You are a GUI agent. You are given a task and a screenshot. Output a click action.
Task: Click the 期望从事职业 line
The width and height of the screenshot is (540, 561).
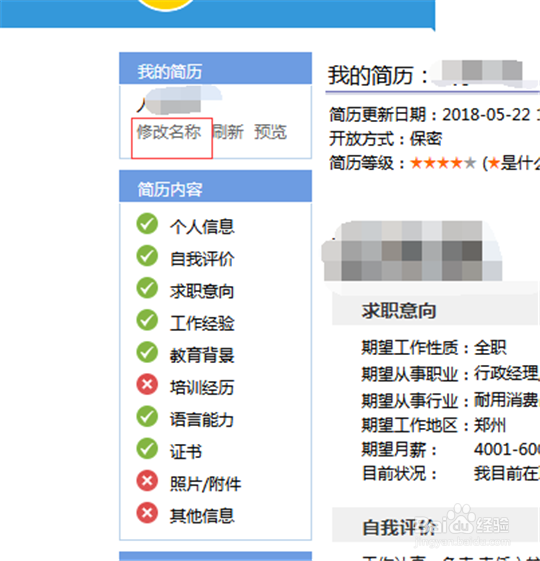(x=451, y=374)
